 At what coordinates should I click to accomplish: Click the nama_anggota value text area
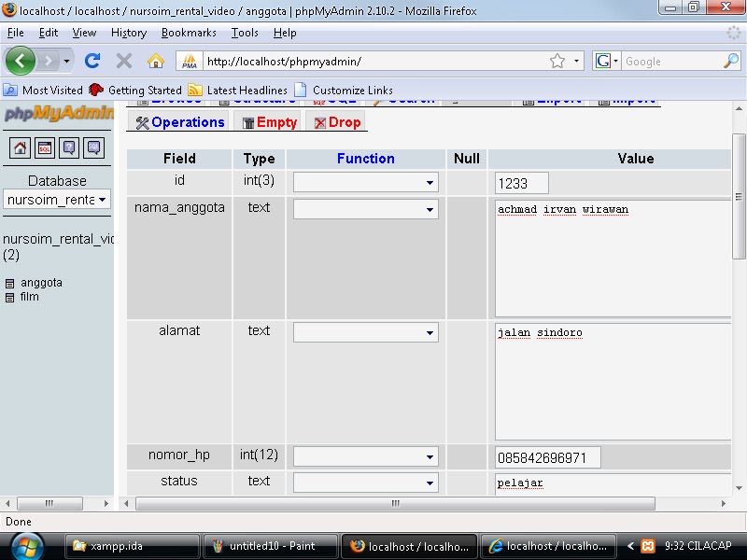point(613,259)
